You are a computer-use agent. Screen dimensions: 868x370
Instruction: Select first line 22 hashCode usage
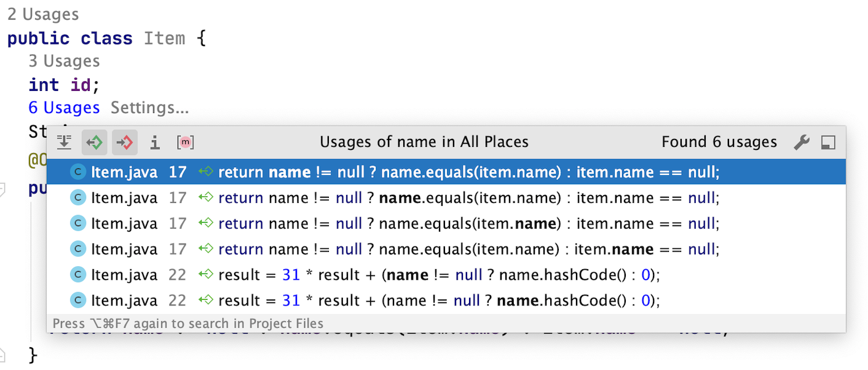(446, 275)
